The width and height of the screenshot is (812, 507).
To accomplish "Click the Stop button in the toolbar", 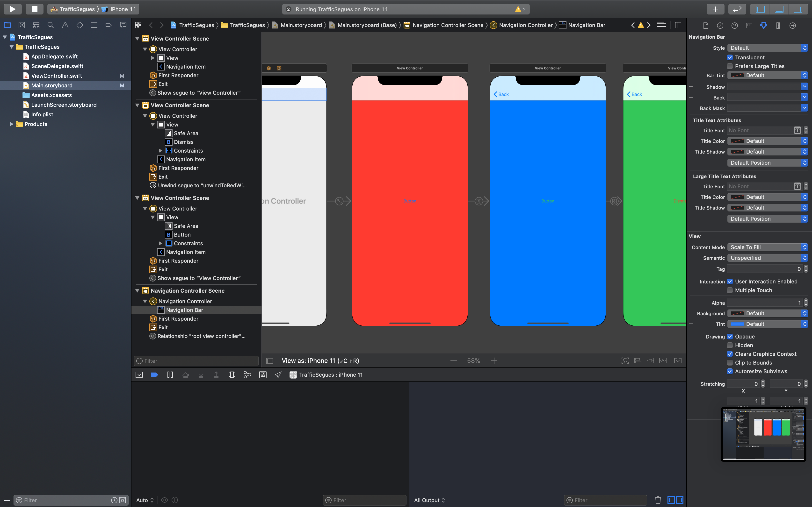I will 34,9.
